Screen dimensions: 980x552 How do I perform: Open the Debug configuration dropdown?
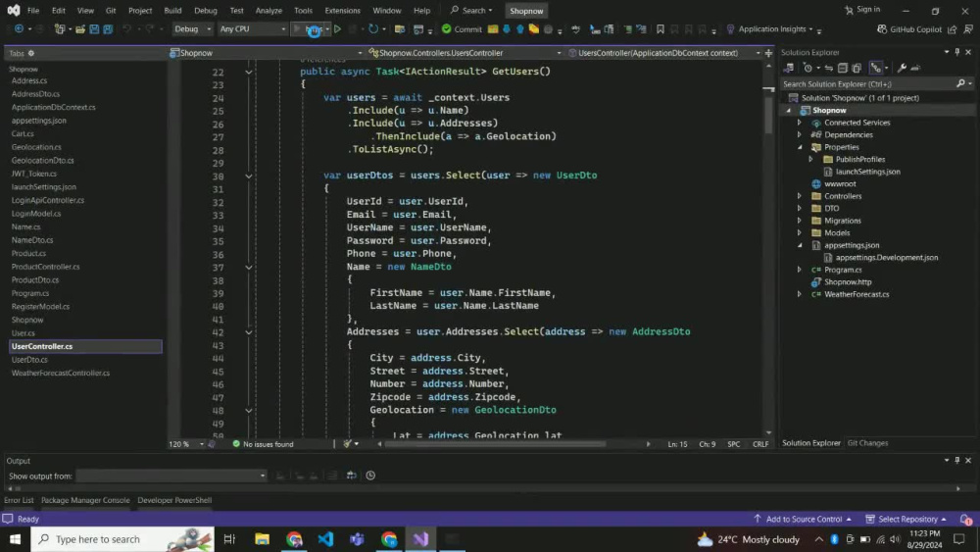click(192, 28)
